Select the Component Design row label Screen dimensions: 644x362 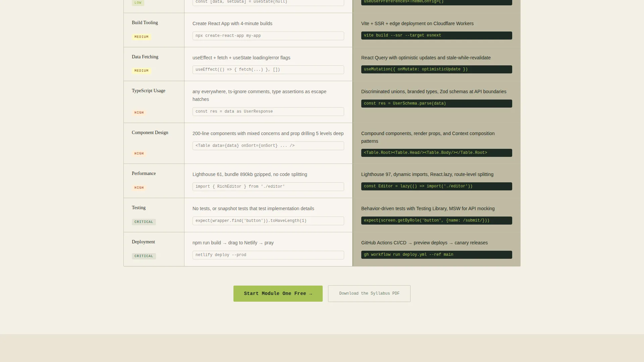click(150, 133)
